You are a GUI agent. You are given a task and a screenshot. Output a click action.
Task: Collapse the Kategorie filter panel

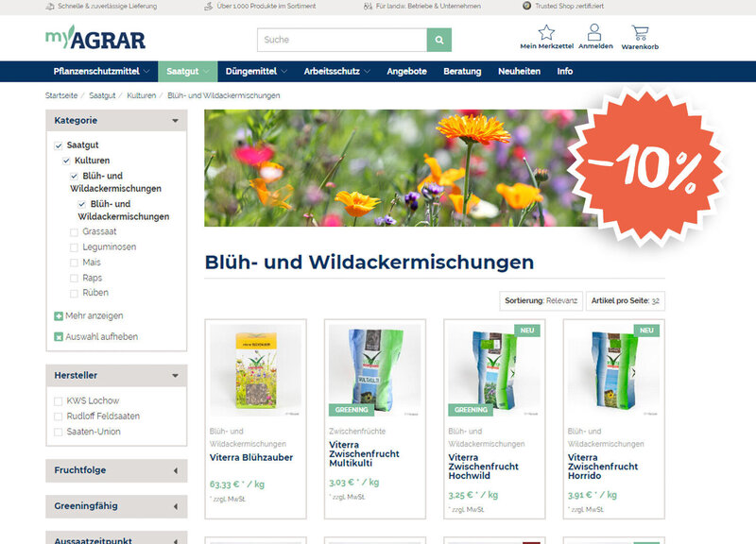pos(116,121)
